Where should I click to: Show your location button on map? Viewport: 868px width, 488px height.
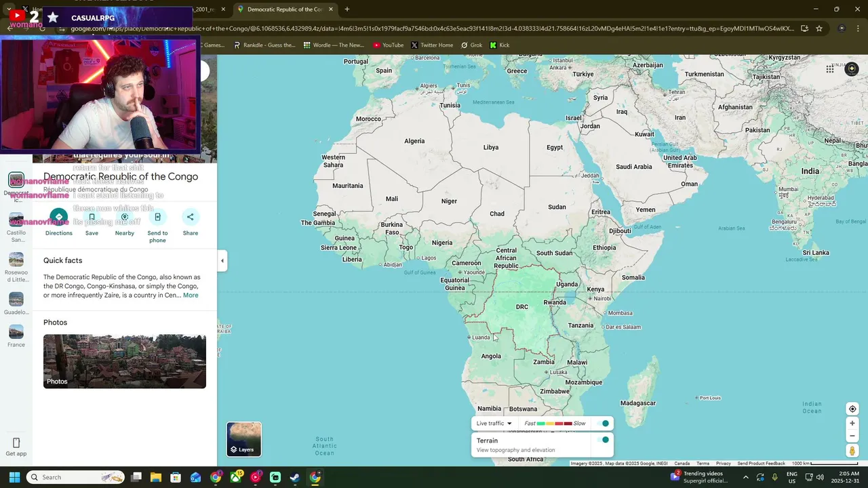click(852, 409)
